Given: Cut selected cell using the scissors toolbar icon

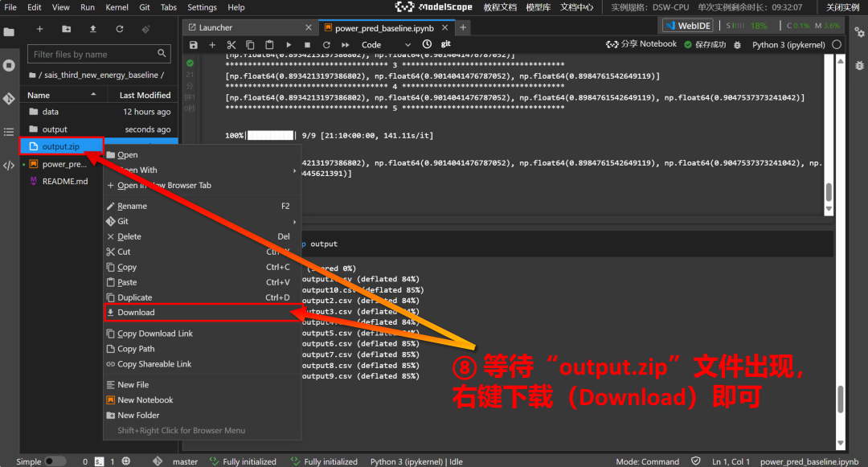Looking at the screenshot, I should (231, 45).
